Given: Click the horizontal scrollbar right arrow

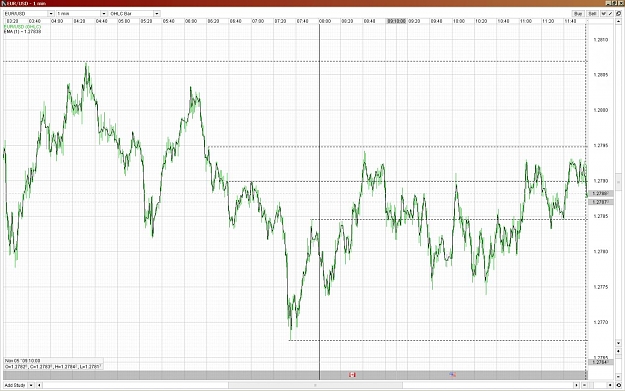Looking at the screenshot, I should click(576, 385).
